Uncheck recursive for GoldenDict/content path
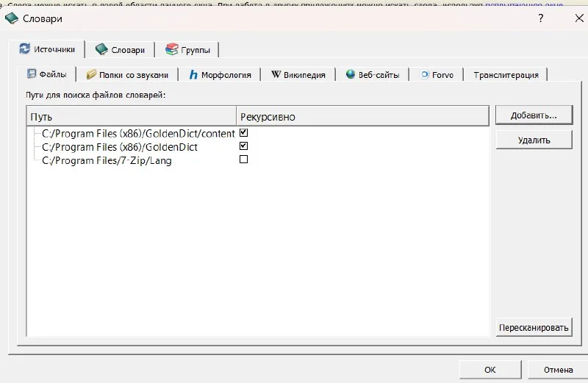588x383 pixels. coord(244,133)
